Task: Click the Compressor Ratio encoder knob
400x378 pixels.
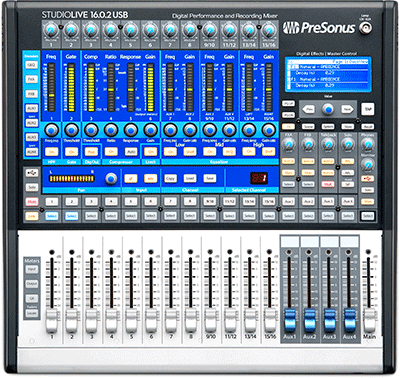Action: tap(111, 130)
